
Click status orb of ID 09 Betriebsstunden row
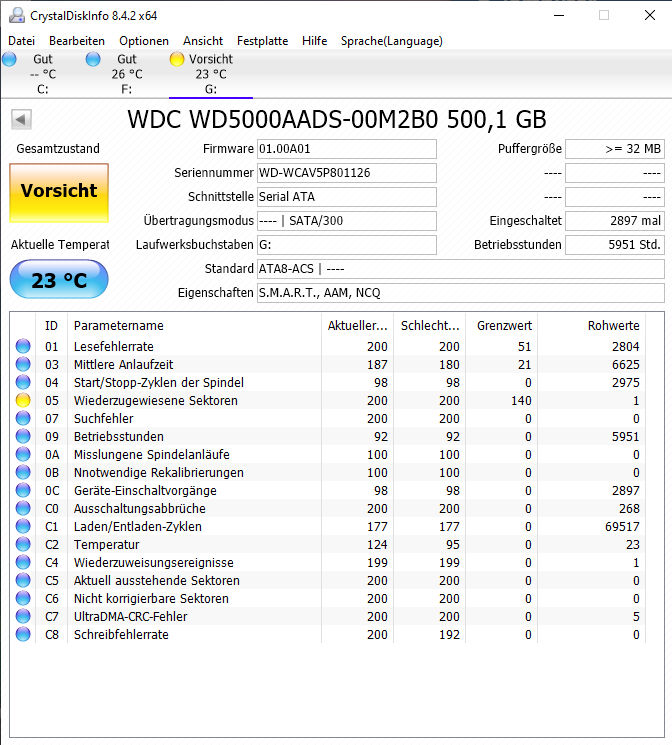[23, 437]
